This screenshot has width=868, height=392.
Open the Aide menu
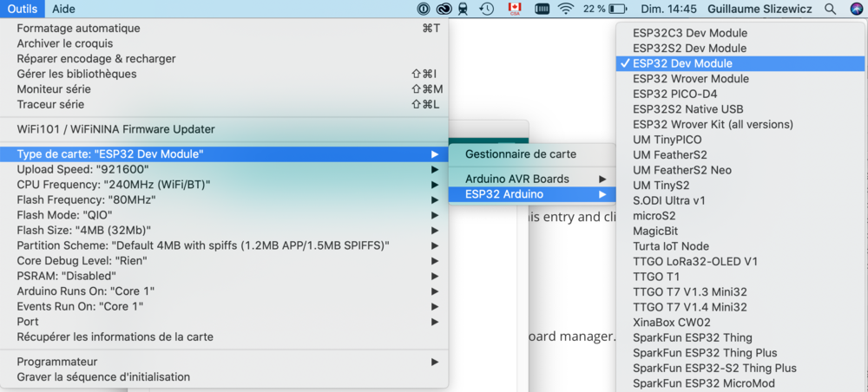pos(63,9)
